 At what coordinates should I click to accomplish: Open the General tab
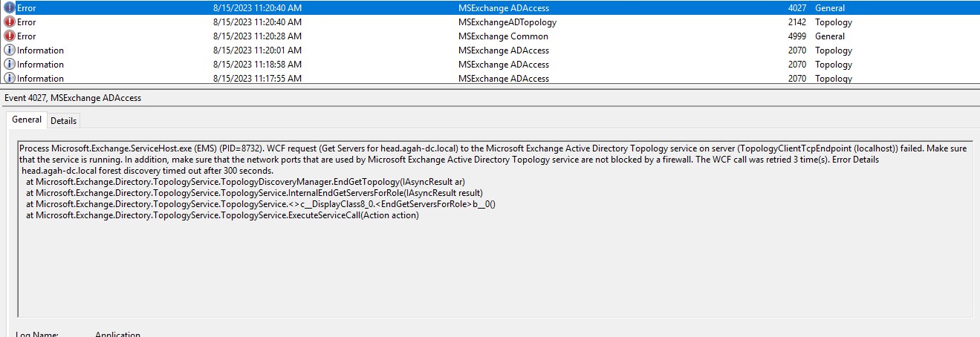pyautogui.click(x=27, y=120)
